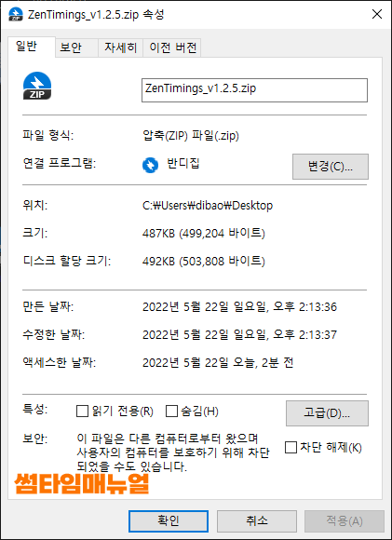Click the file name input field

(254, 90)
